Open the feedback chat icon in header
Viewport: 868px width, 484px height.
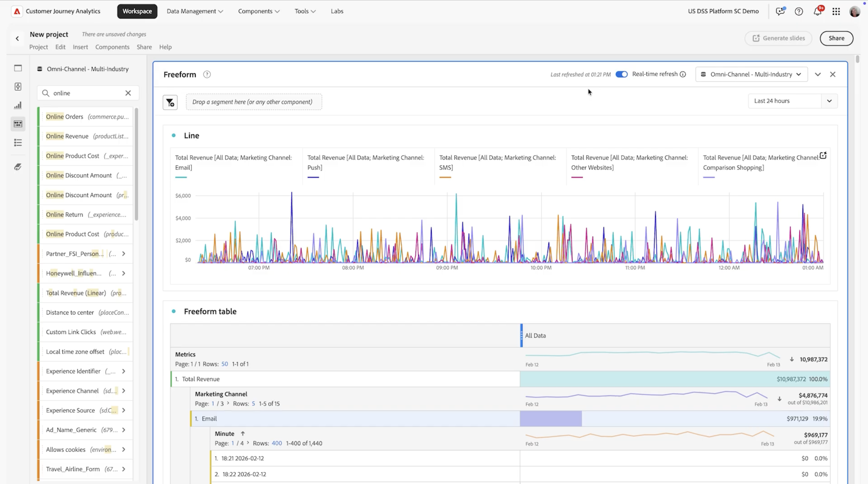(780, 11)
